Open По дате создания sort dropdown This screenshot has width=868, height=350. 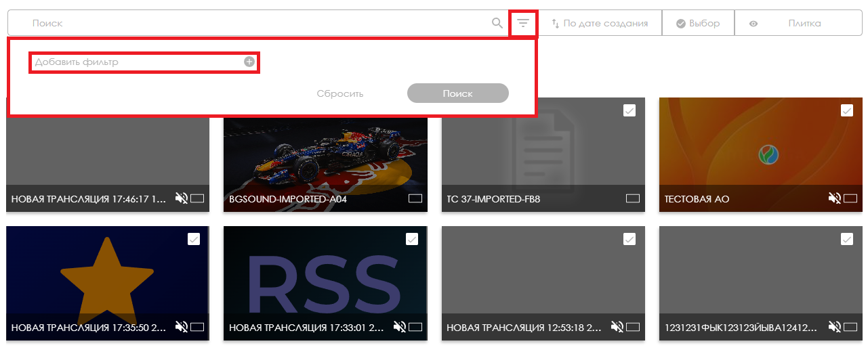point(600,24)
